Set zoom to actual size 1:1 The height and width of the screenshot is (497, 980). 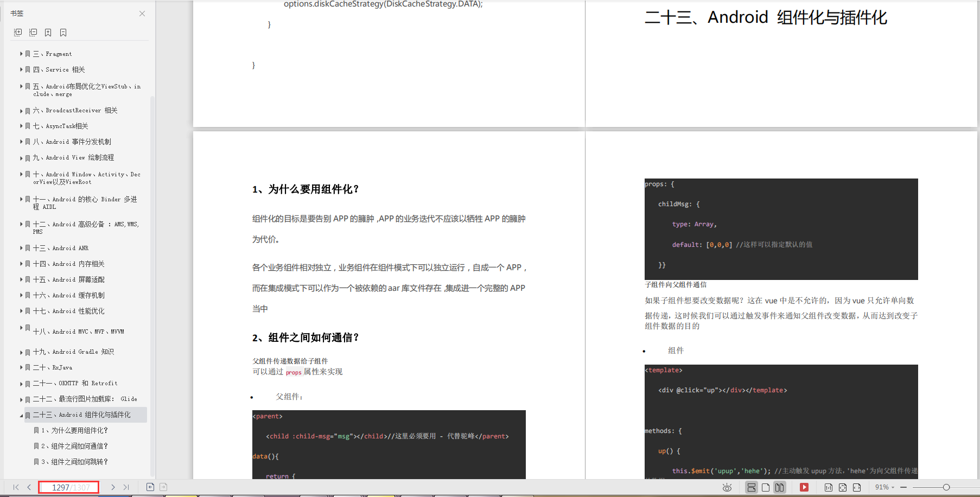click(x=829, y=487)
